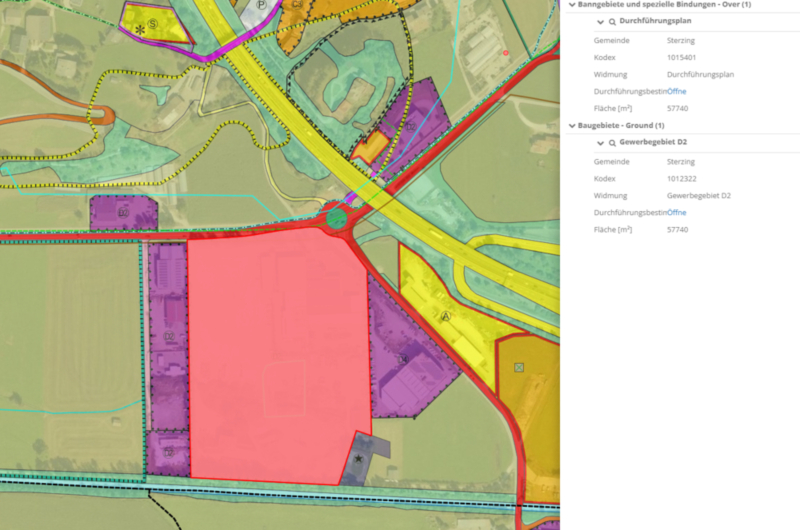Click the circled S symbol on map

coord(153,20)
